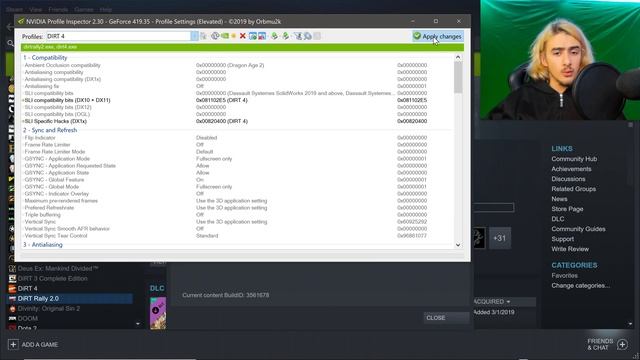The image size is (640, 360).
Task: Click the DIRT 4 profile name field
Action: (118, 36)
